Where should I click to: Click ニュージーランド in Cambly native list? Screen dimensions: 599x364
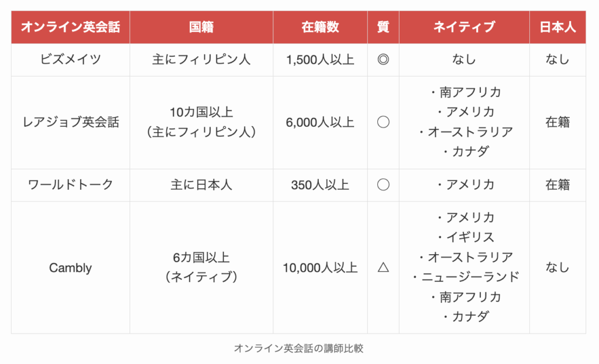tap(470, 276)
